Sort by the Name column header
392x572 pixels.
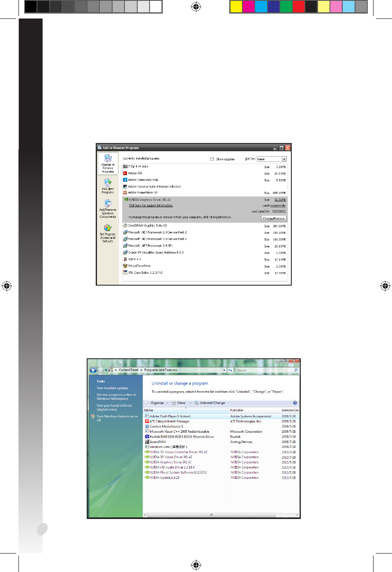click(x=186, y=410)
